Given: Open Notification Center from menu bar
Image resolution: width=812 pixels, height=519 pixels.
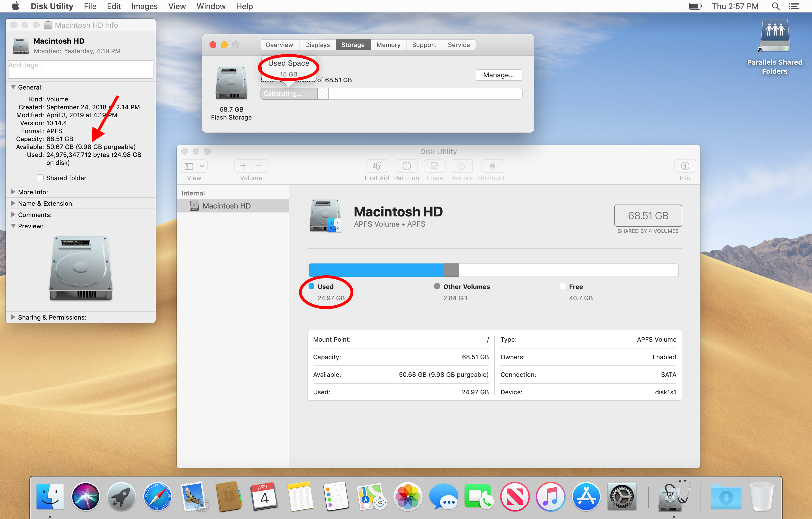Looking at the screenshot, I should tap(794, 7).
